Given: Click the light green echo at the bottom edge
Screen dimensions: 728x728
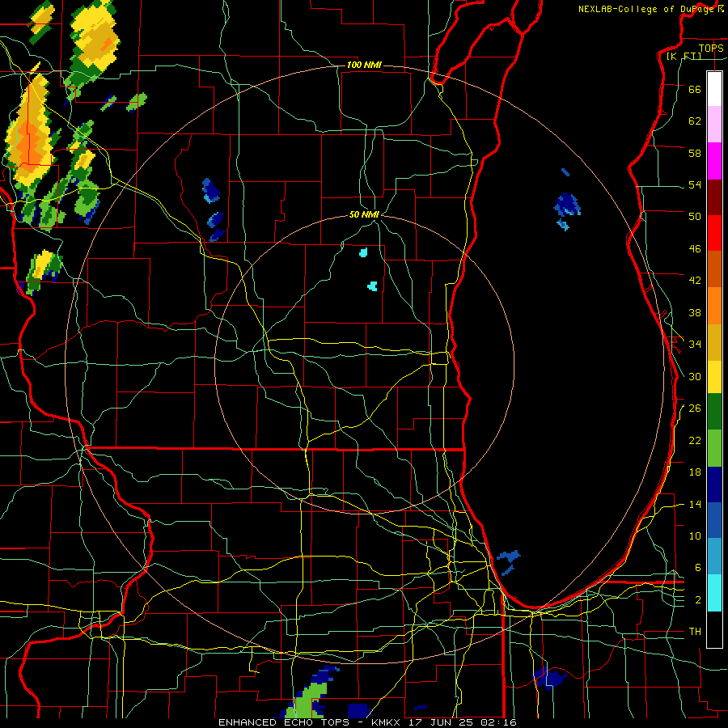Looking at the screenshot, I should (306, 700).
